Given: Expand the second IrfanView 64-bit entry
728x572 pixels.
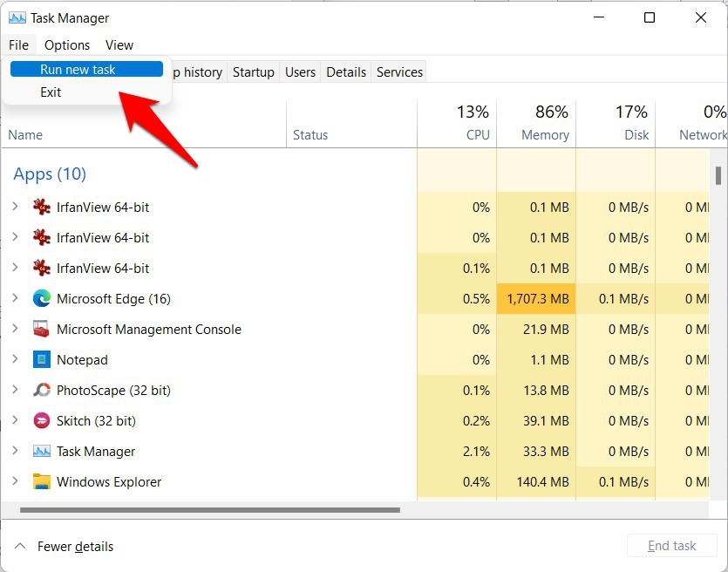Looking at the screenshot, I should click(15, 237).
